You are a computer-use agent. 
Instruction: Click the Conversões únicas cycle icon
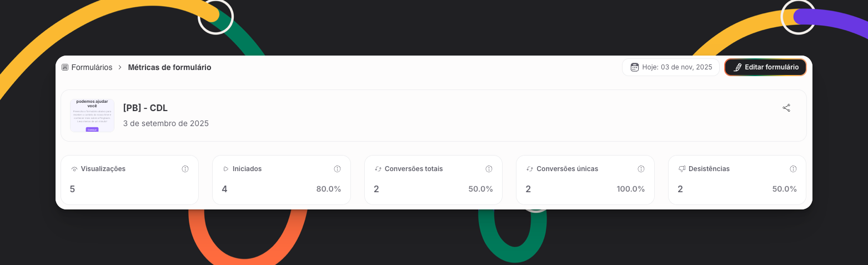point(530,169)
